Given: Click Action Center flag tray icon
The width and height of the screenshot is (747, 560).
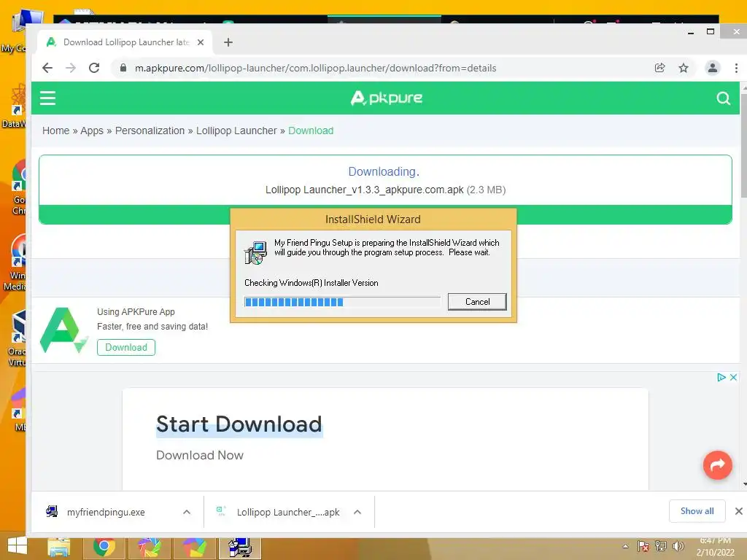Looking at the screenshot, I should tap(643, 546).
